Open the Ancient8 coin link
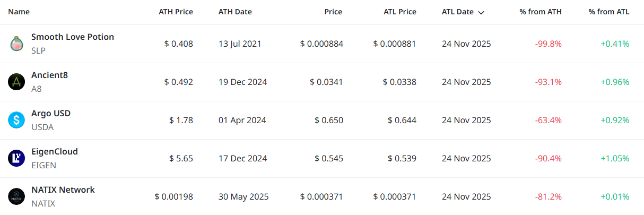 (49, 75)
